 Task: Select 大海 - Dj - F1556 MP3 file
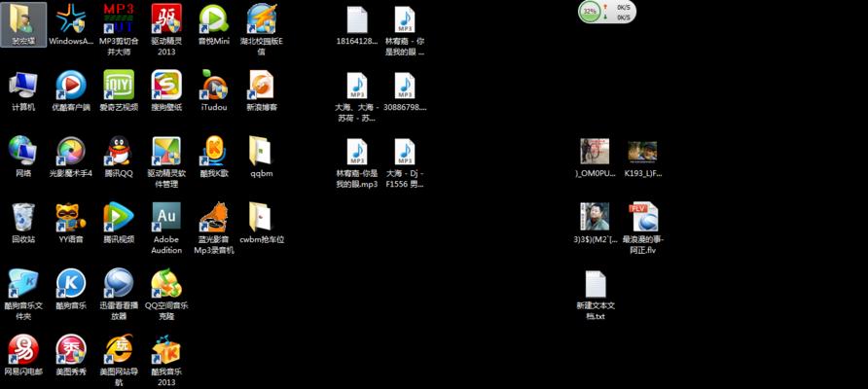pos(405,162)
